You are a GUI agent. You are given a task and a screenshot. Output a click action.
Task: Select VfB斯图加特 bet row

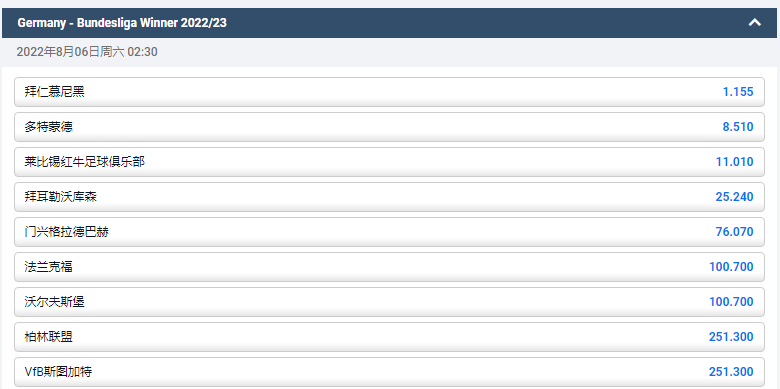(390, 372)
